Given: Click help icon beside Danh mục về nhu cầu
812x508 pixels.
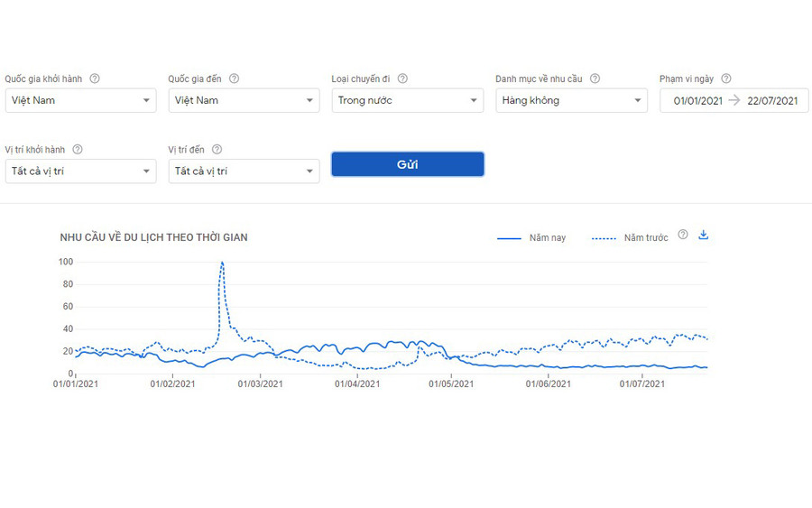Looking at the screenshot, I should pyautogui.click(x=595, y=79).
